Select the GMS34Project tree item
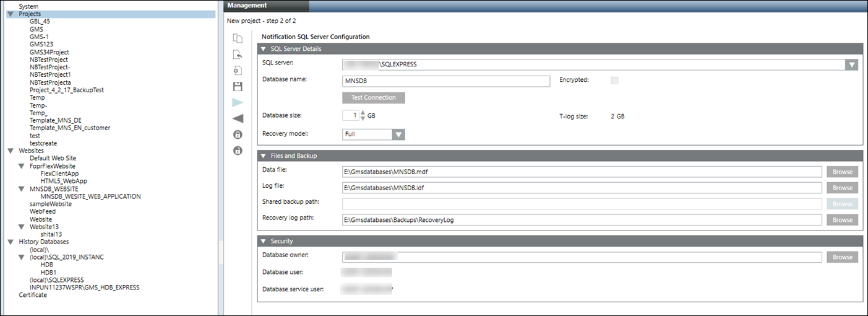The height and width of the screenshot is (316, 868). pyautogui.click(x=49, y=52)
